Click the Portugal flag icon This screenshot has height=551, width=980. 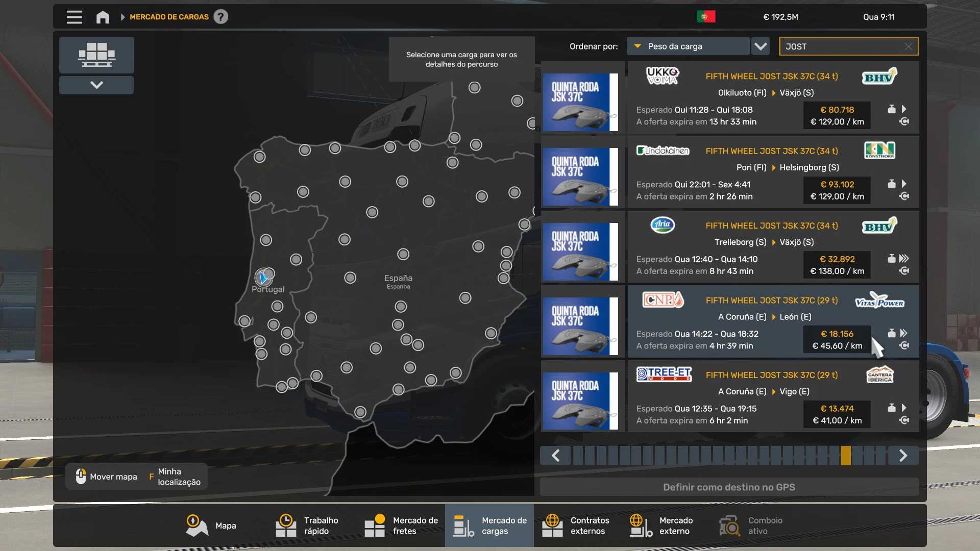pyautogui.click(x=706, y=17)
